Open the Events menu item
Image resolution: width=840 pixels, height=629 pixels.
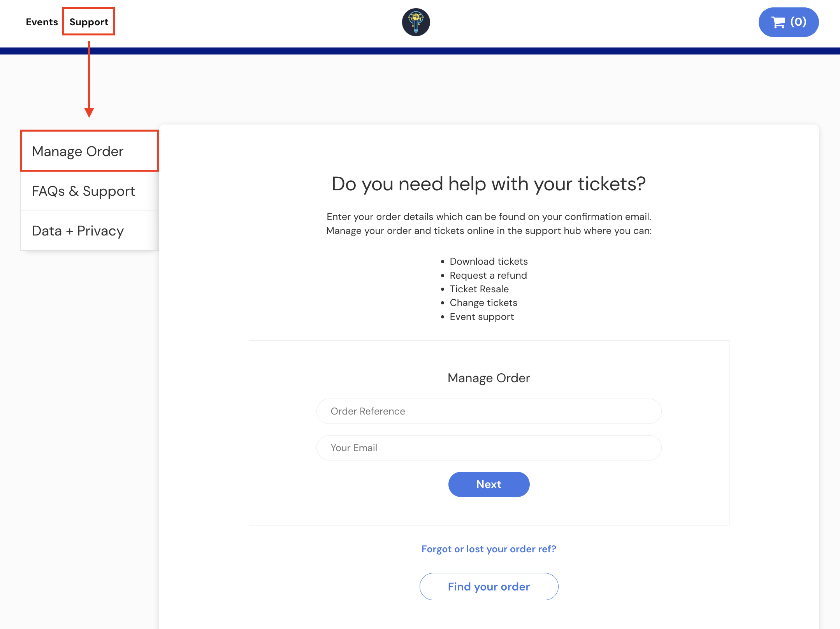click(x=42, y=22)
